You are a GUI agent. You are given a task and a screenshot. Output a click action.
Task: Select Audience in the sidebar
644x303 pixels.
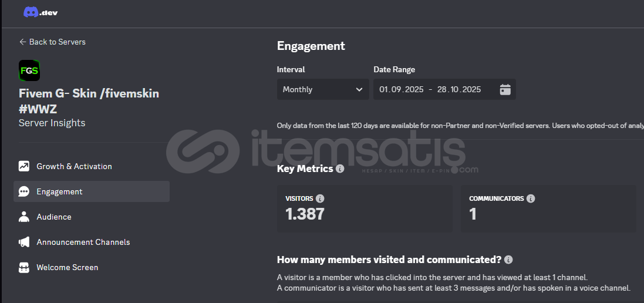[54, 217]
